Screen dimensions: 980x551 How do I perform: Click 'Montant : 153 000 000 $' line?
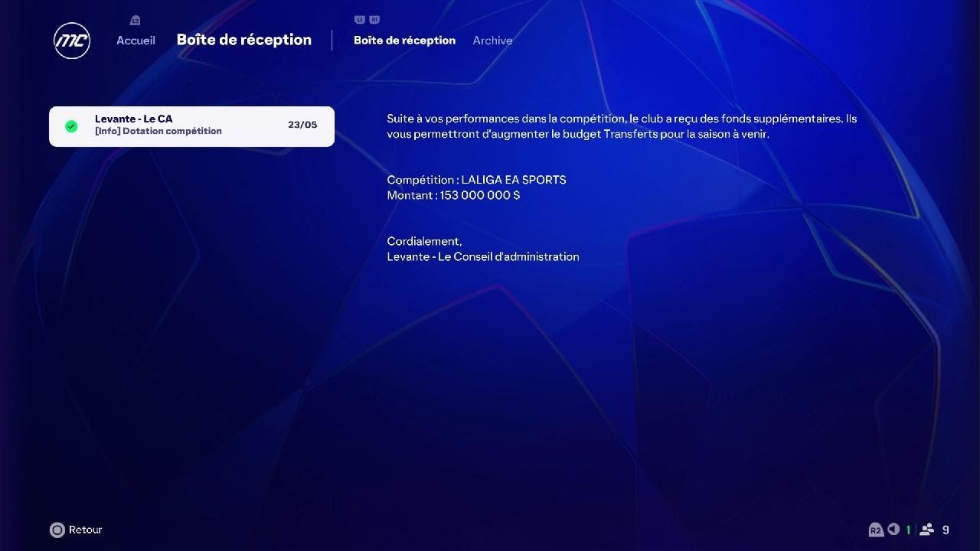pyautogui.click(x=453, y=195)
